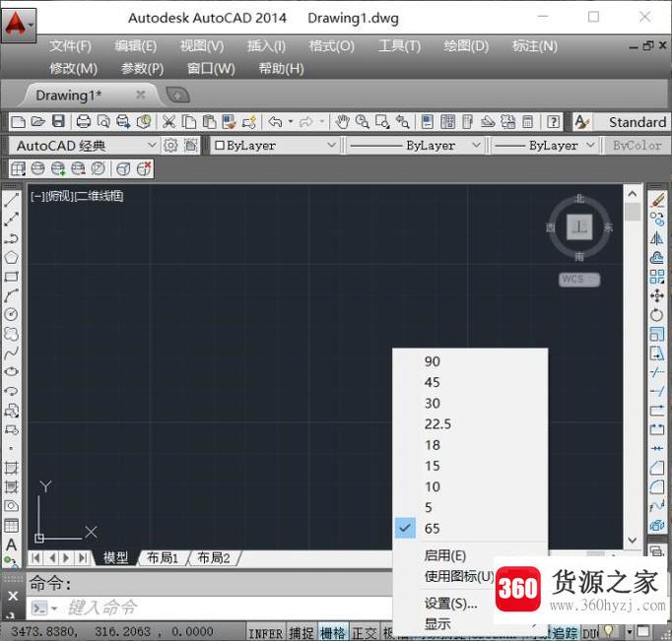This screenshot has height=641, width=672.
Task: Select the 45 polar angle option
Action: point(470,382)
